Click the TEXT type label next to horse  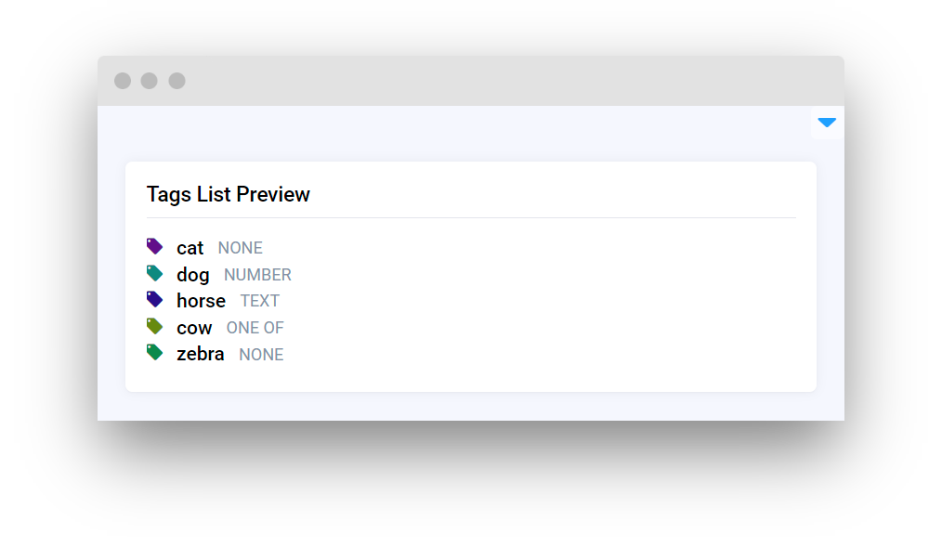[260, 301]
